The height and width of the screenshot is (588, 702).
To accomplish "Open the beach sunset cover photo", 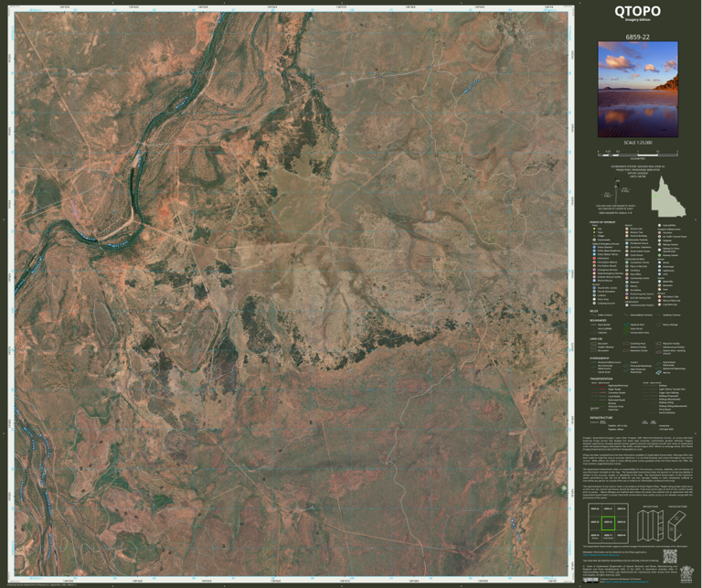I will click(x=637, y=89).
